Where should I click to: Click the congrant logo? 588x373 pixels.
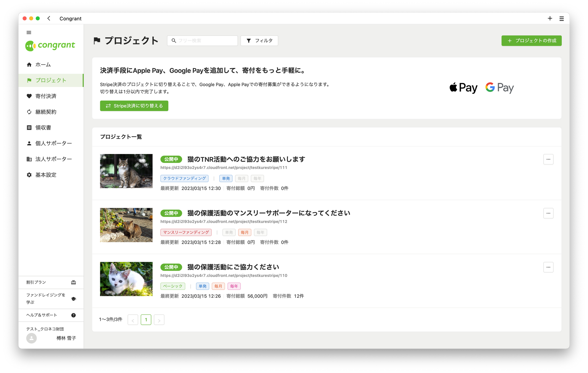point(50,46)
